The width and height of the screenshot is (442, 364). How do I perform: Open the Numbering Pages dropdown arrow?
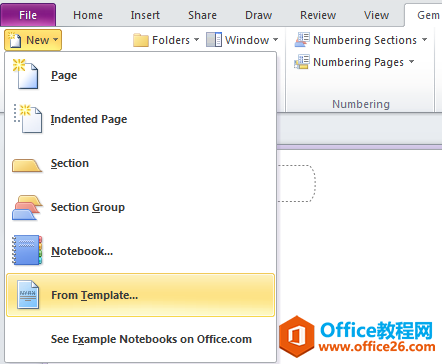pyautogui.click(x=411, y=62)
